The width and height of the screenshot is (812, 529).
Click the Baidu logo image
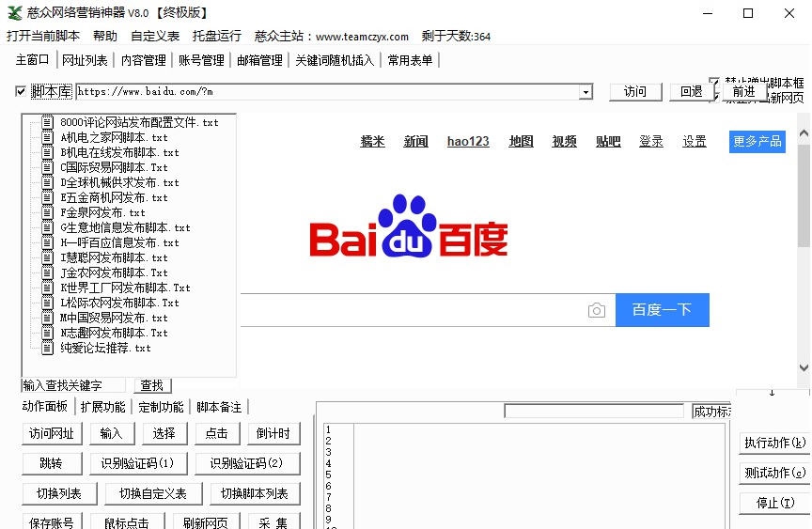click(x=409, y=226)
